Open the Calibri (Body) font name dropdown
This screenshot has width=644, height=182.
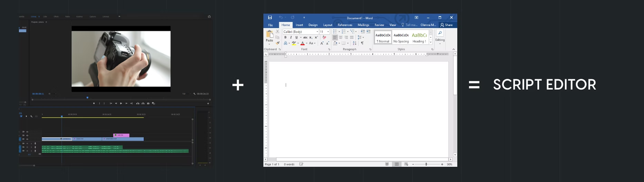(317, 32)
